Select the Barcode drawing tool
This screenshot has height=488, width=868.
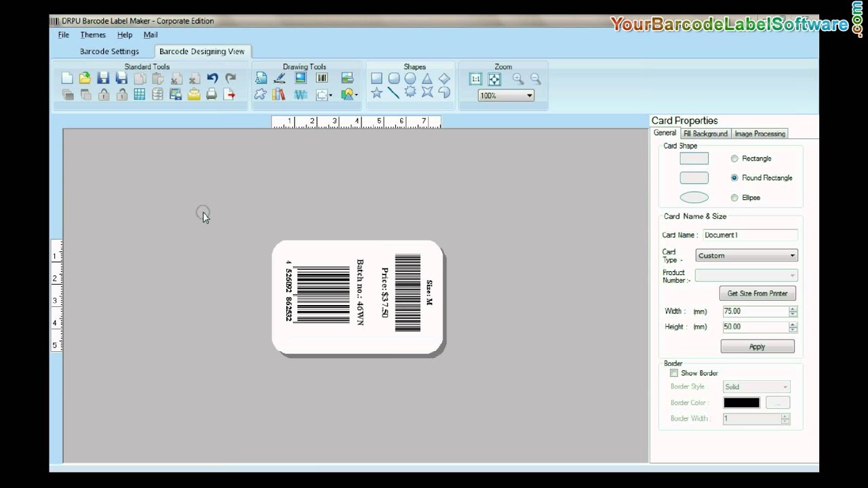coord(321,79)
